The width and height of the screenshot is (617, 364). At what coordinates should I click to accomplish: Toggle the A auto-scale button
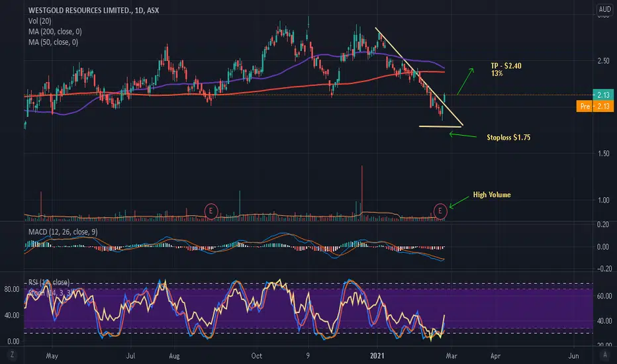(605, 355)
